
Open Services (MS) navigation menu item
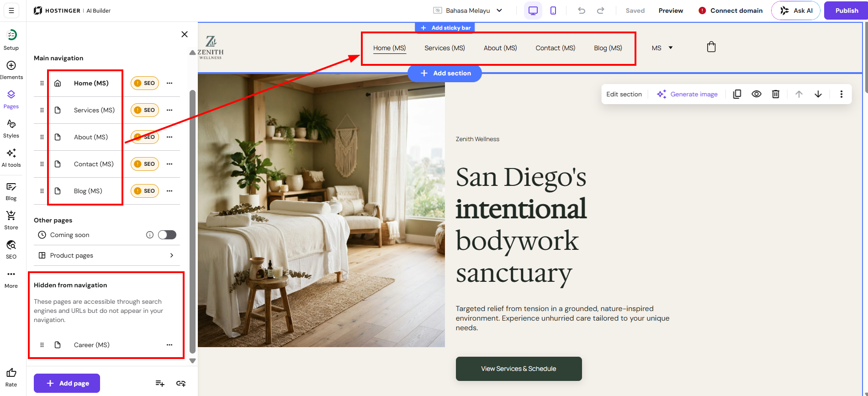click(x=445, y=48)
